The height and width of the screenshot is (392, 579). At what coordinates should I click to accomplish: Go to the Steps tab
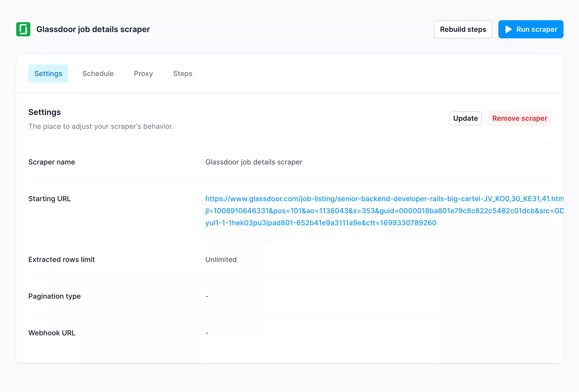(x=183, y=74)
